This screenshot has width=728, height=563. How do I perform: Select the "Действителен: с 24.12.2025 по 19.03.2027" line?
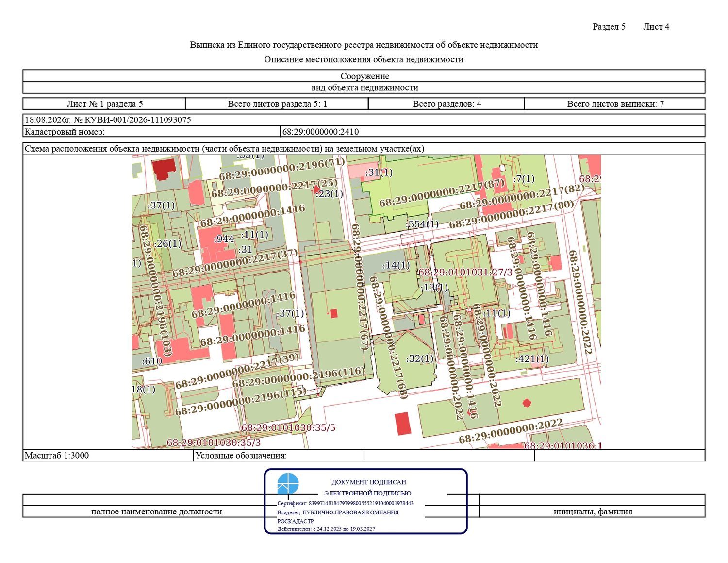pyautogui.click(x=326, y=529)
